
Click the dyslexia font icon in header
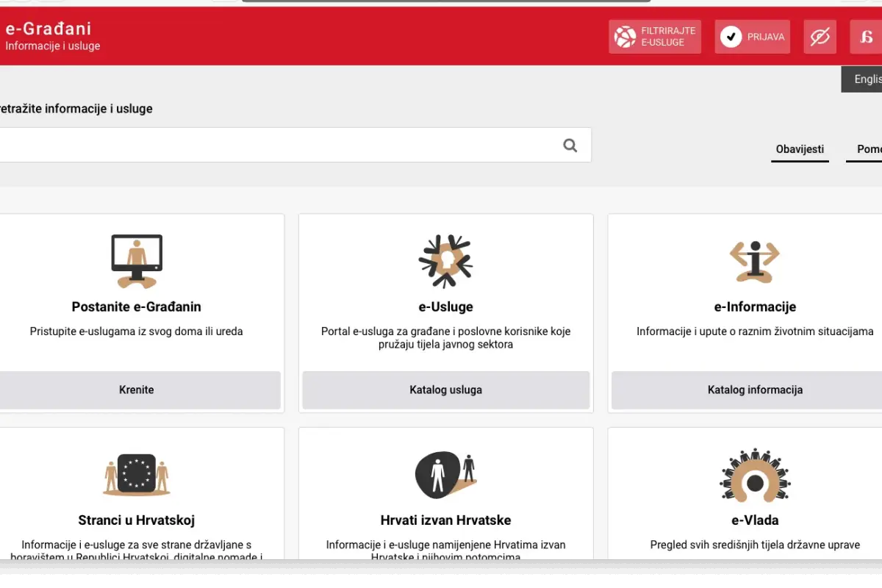click(x=867, y=37)
